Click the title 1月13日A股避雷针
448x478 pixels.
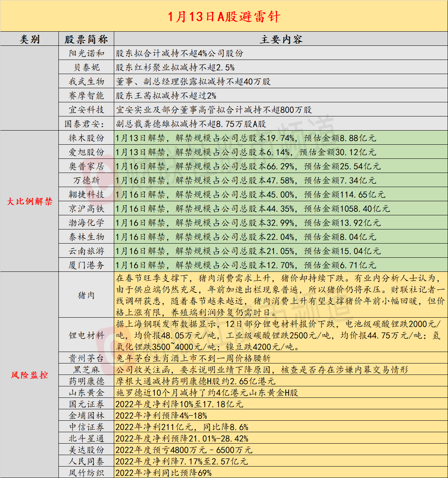[224, 17]
